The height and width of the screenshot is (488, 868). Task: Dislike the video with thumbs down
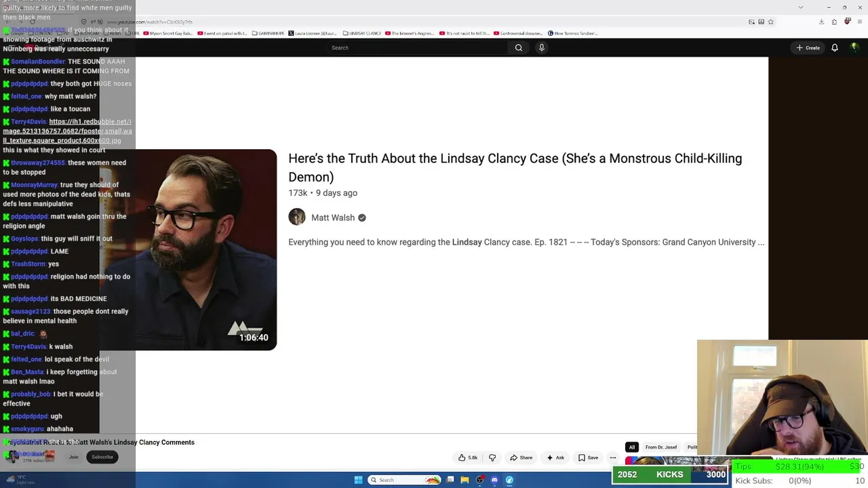492,457
